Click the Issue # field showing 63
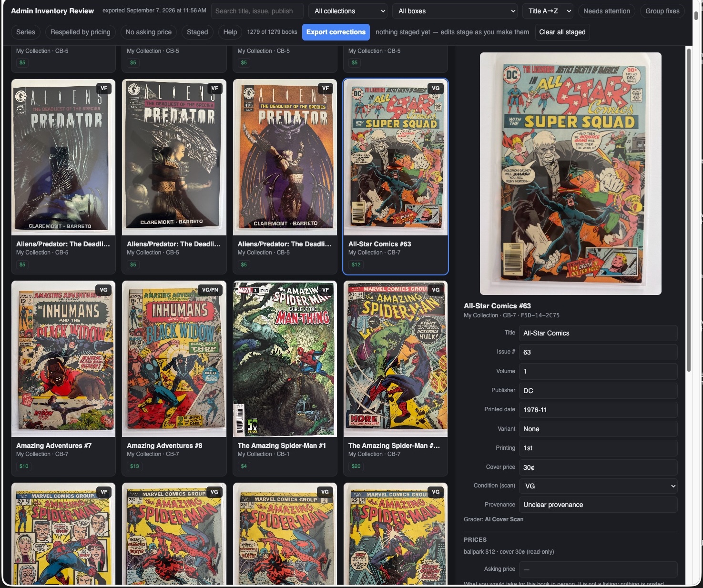 click(598, 352)
